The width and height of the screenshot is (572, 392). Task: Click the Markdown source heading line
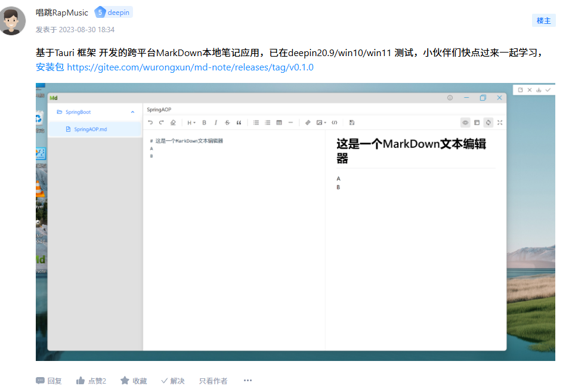point(187,141)
